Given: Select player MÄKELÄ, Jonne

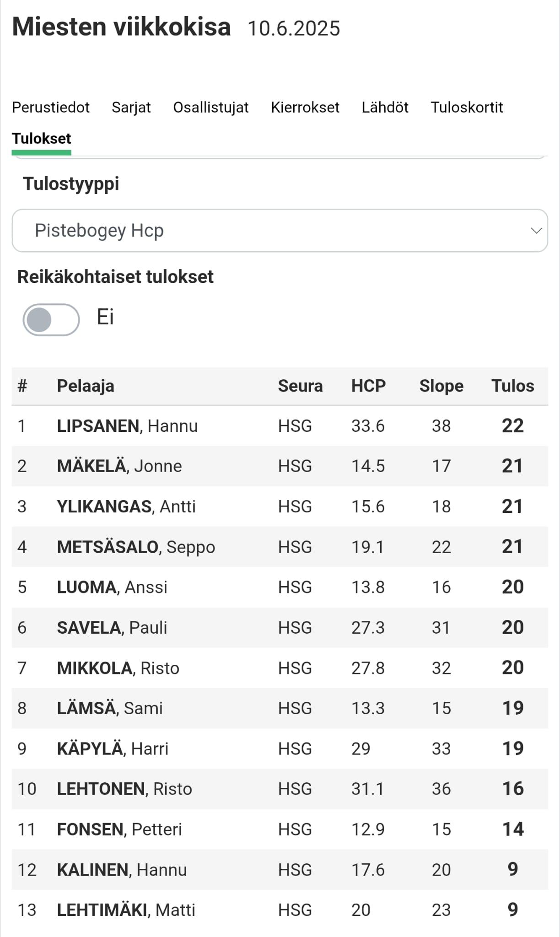Looking at the screenshot, I should 119,466.
